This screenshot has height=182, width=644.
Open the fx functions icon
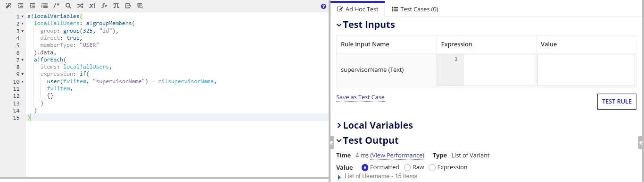click(104, 6)
